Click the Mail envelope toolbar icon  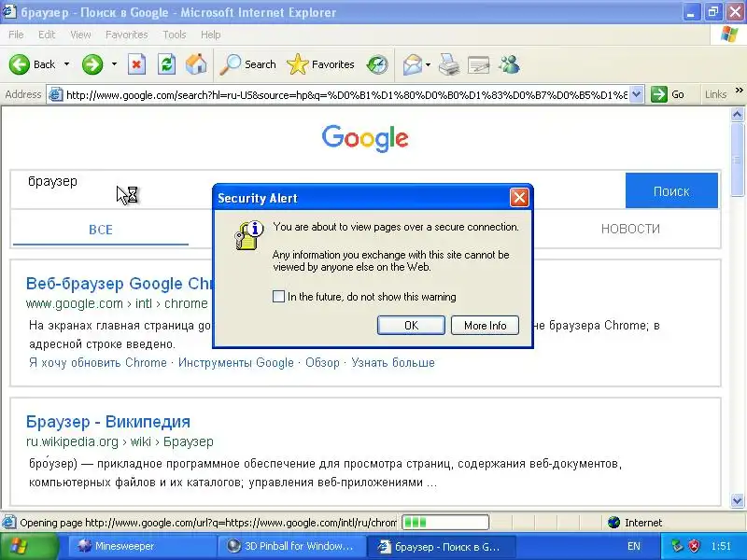(413, 64)
